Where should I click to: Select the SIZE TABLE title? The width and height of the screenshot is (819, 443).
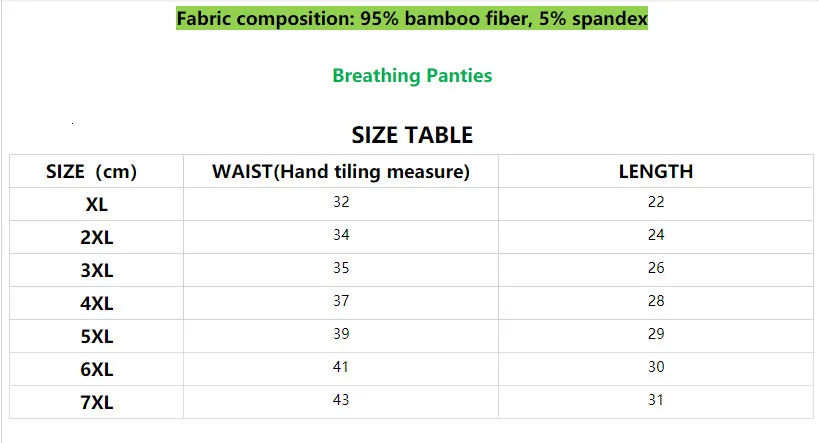412,135
